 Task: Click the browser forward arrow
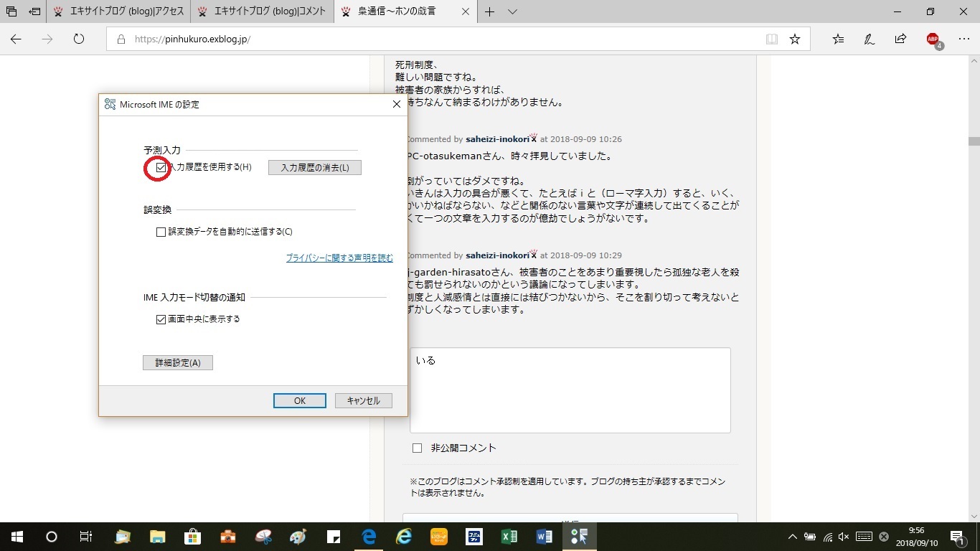pyautogui.click(x=47, y=39)
